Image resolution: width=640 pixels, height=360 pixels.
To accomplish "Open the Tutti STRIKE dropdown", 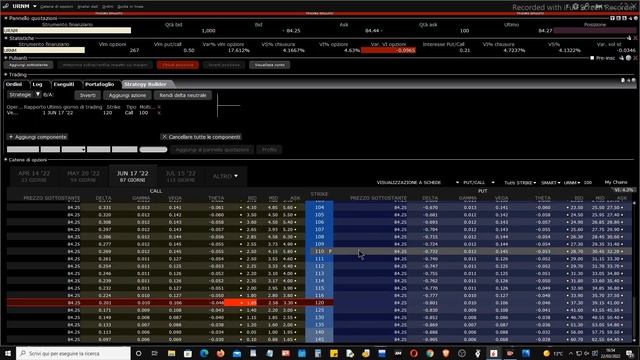I will [520, 182].
